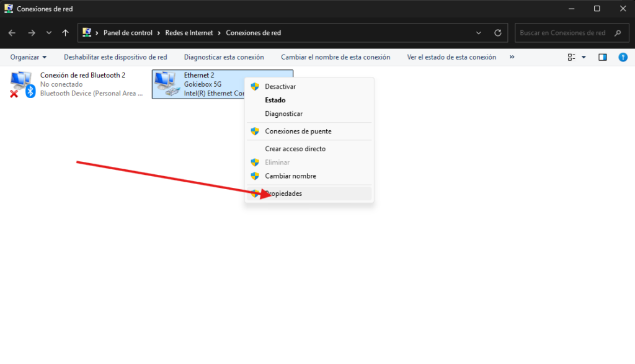Refresh the Conexiones de red folder

point(497,33)
